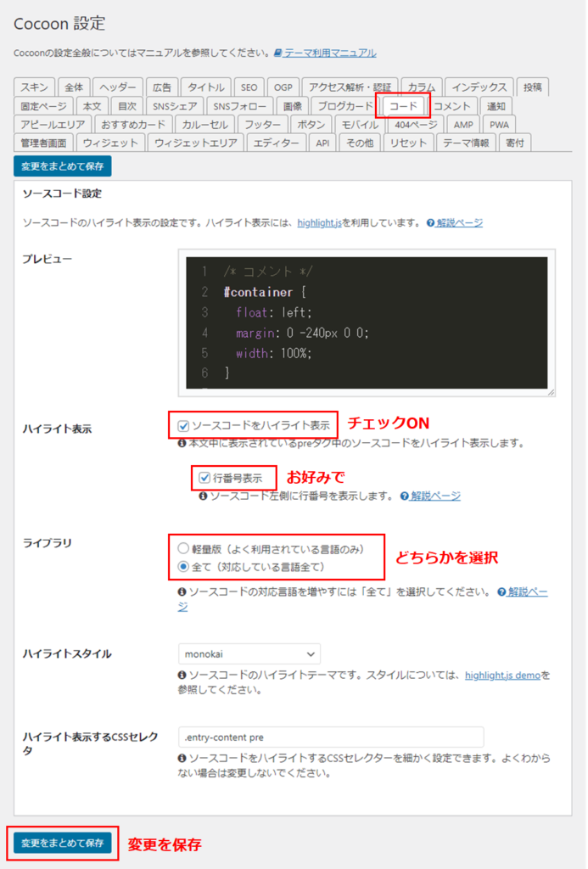Go to the SNSシェア tab
The height and width of the screenshot is (869, 588).
[175, 106]
